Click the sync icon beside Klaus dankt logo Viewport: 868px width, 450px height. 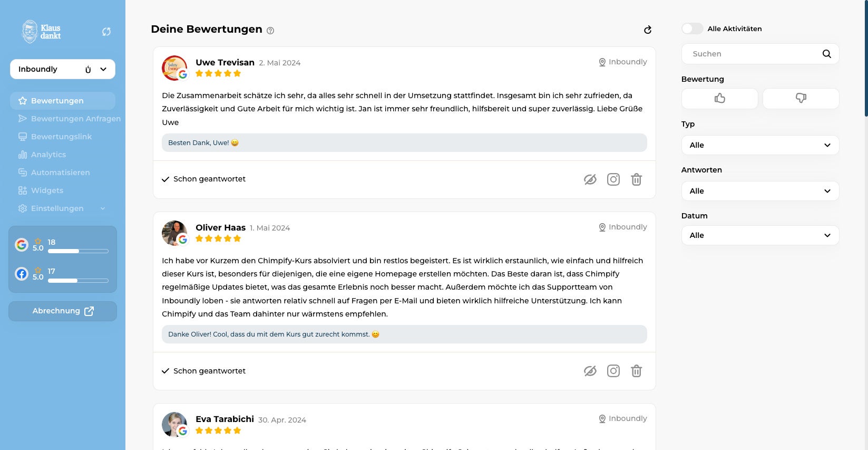coord(106,32)
